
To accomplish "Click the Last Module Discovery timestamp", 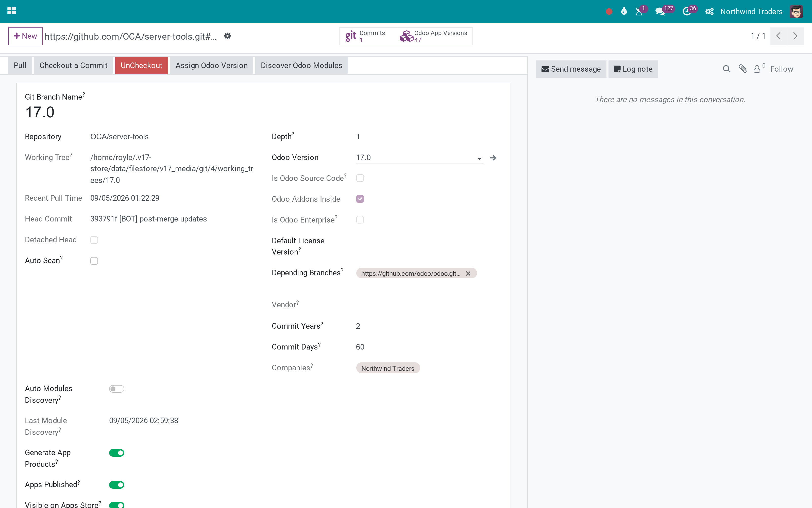I will (144, 421).
